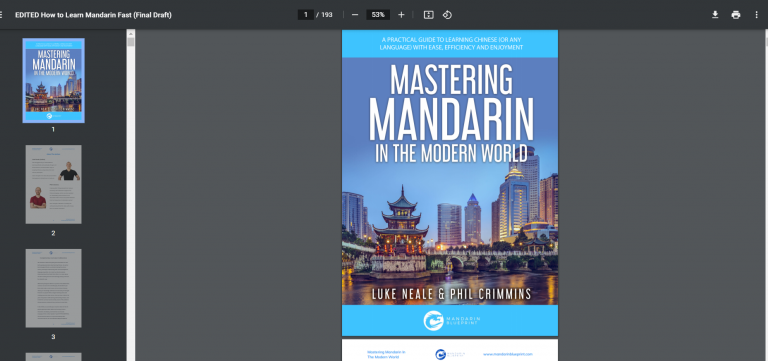
Task: Edit the current page number field
Action: click(x=306, y=15)
